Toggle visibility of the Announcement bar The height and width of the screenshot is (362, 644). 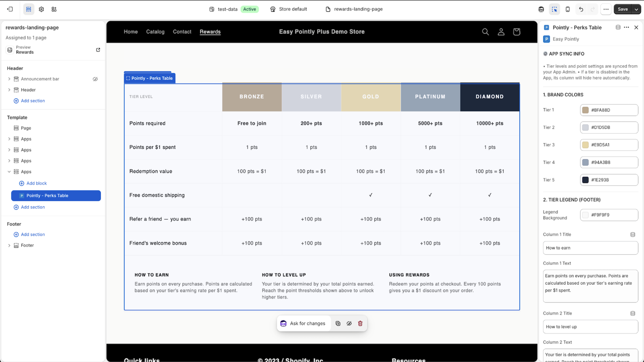[x=95, y=79]
